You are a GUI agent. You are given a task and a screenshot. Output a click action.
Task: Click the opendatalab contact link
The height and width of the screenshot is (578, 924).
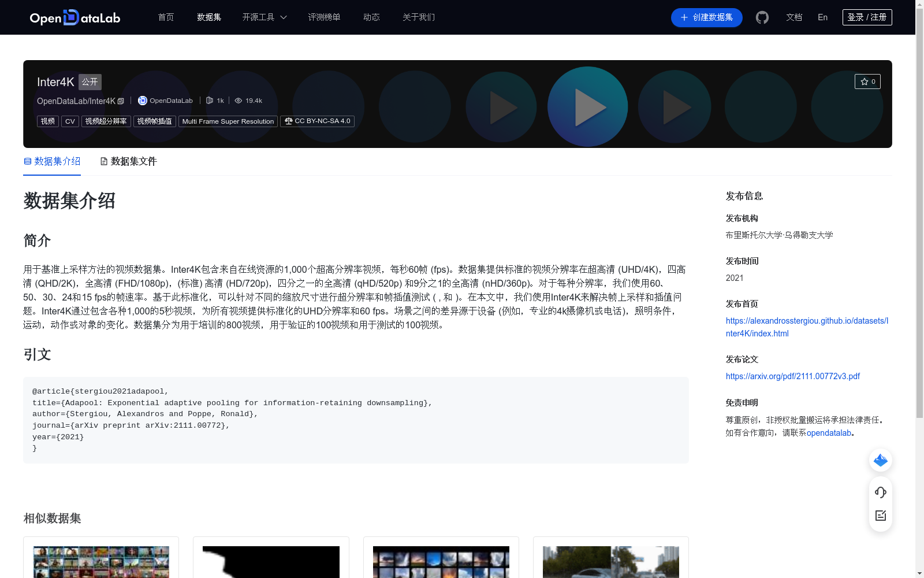(x=829, y=433)
